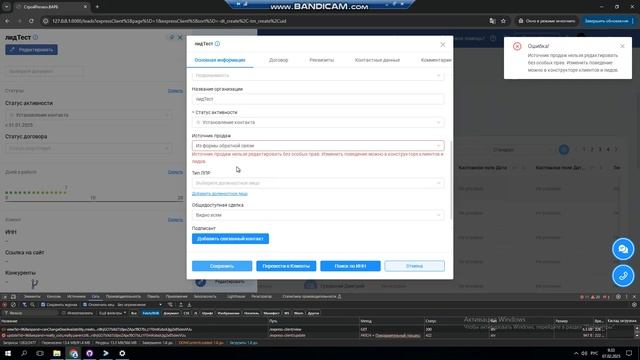
Task: Click the Добавить должностное лицо link
Action: click(220, 194)
